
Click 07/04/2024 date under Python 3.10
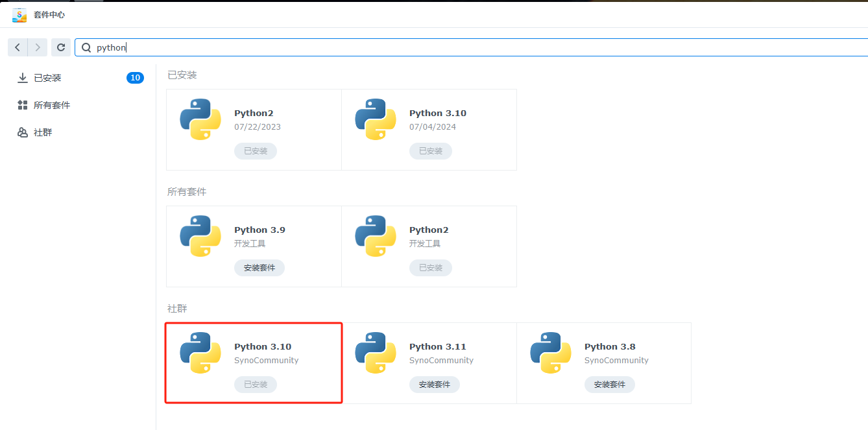coord(433,127)
